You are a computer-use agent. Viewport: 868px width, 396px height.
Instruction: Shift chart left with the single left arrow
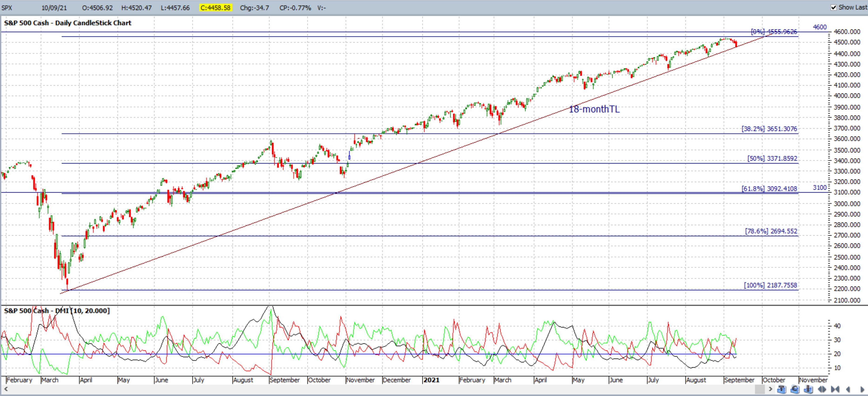848,389
